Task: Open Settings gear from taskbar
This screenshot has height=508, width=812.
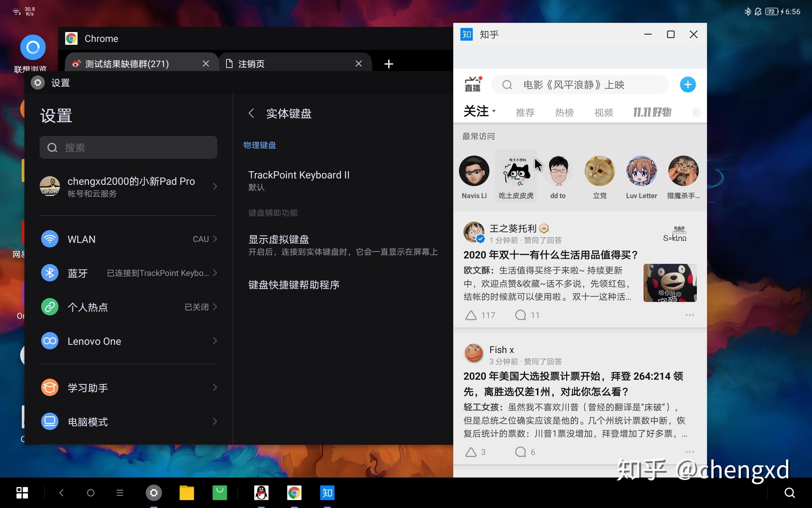Action: click(x=154, y=493)
